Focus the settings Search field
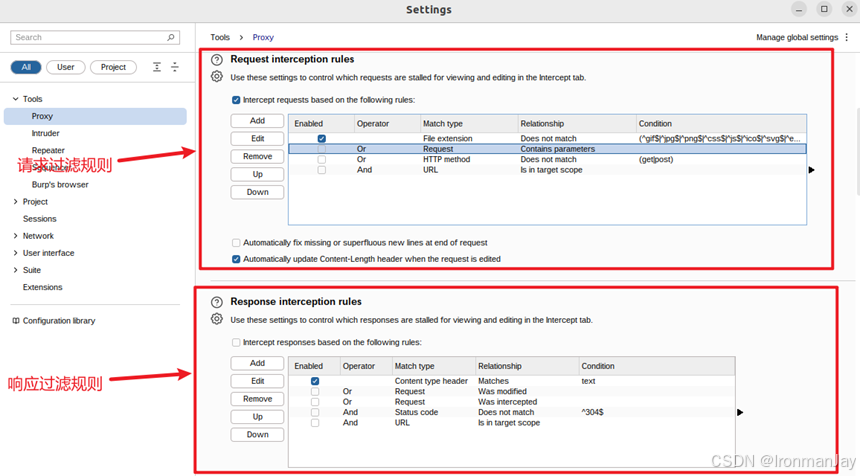This screenshot has height=476, width=860. tap(95, 37)
